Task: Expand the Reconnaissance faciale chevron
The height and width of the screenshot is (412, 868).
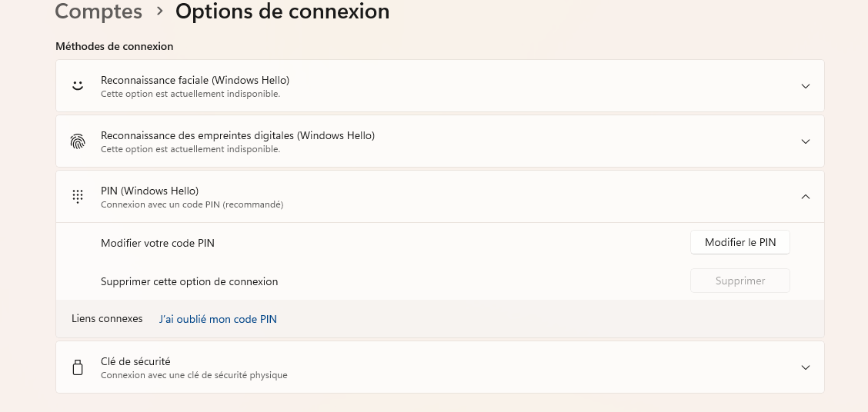Action: pyautogui.click(x=806, y=86)
